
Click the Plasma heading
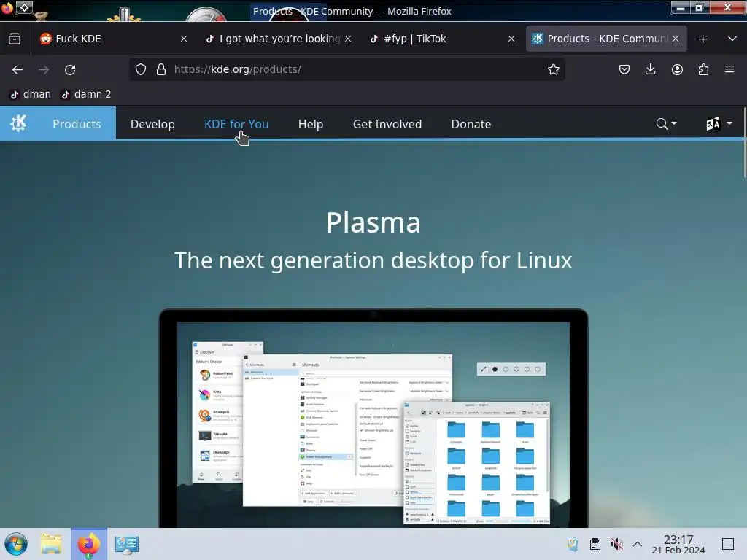point(373,222)
